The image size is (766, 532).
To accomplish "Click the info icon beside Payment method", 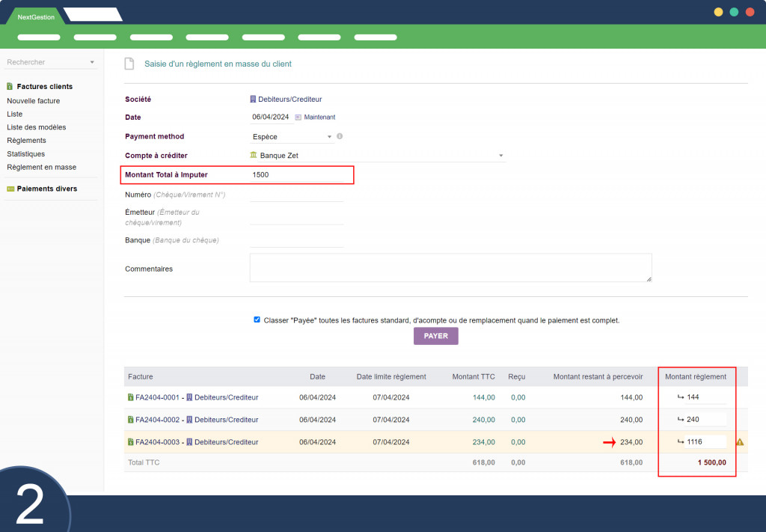I will (340, 136).
